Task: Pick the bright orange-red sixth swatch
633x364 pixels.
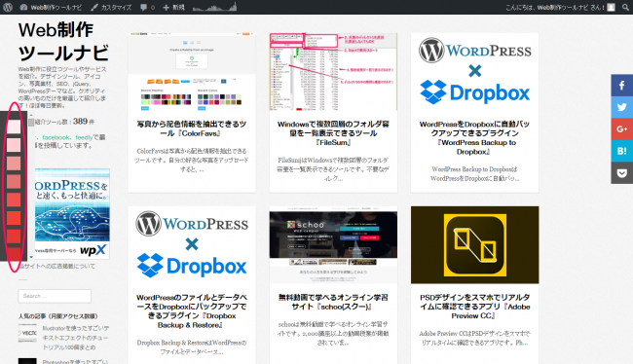Action: [14, 218]
